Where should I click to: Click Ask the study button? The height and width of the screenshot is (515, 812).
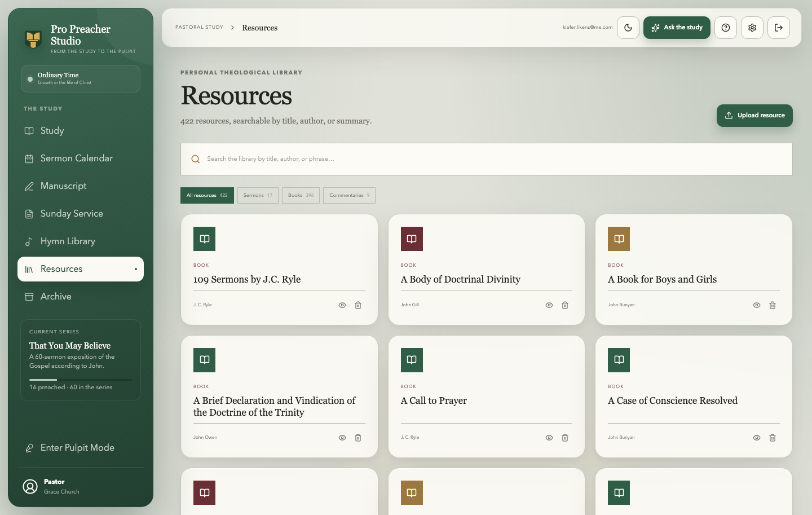(677, 28)
